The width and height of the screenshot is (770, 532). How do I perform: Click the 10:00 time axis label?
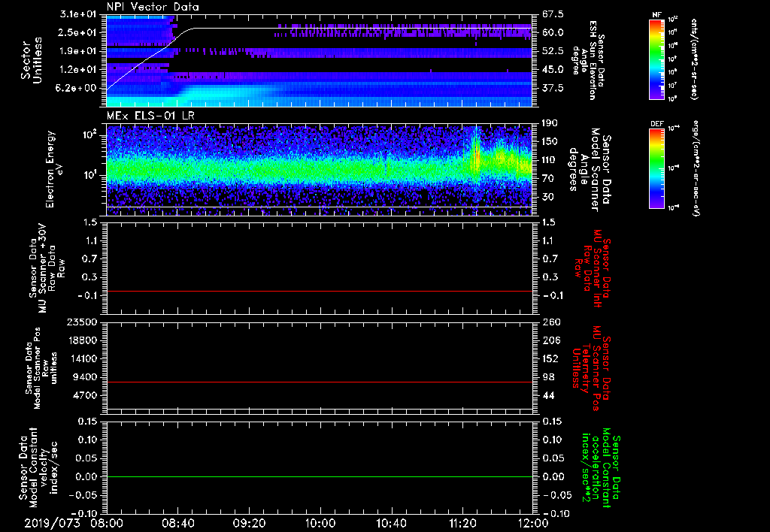pos(320,521)
